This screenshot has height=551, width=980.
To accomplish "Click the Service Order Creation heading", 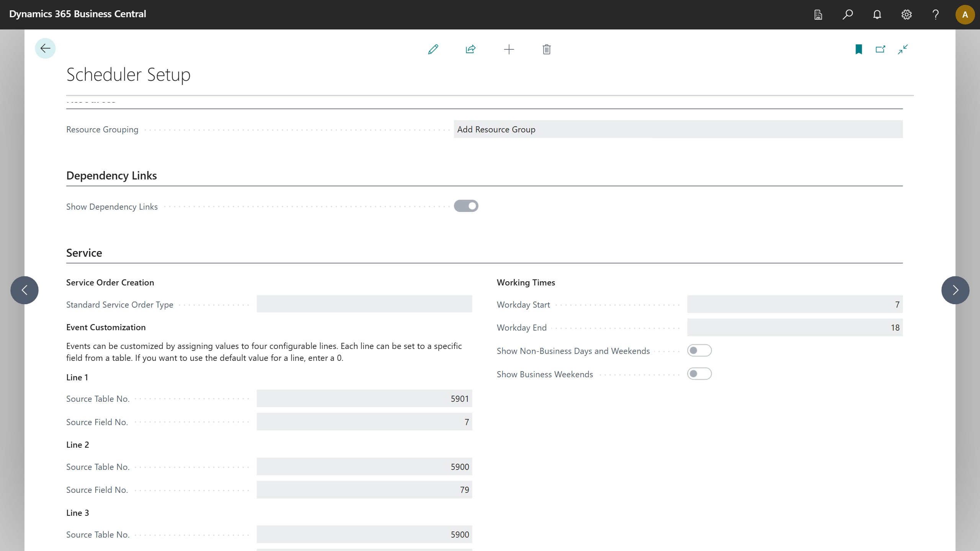I will click(110, 282).
